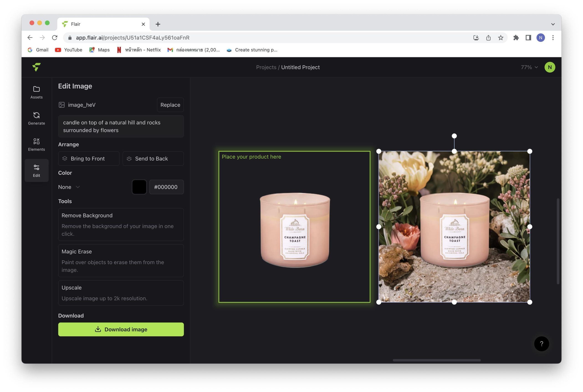Click the Flair logo icon
Screen dimensions: 583x392
tap(36, 67)
